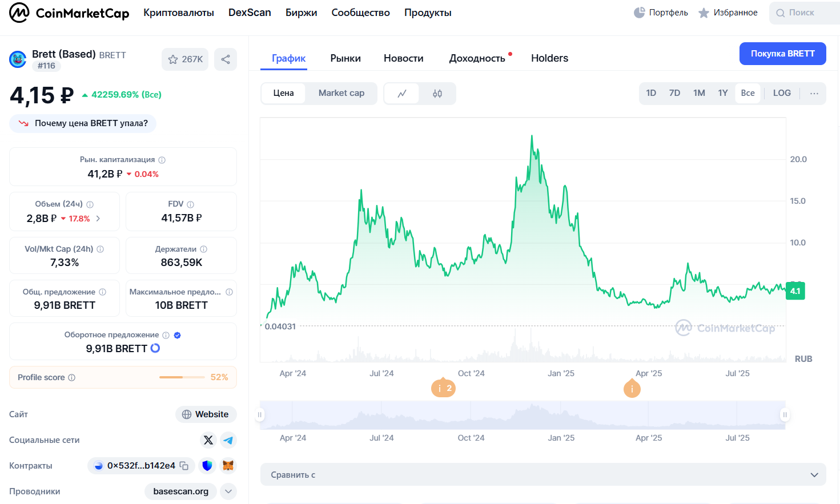The height and width of the screenshot is (504, 840).
Task: Show info for Оборотное предложение
Action: [166, 335]
